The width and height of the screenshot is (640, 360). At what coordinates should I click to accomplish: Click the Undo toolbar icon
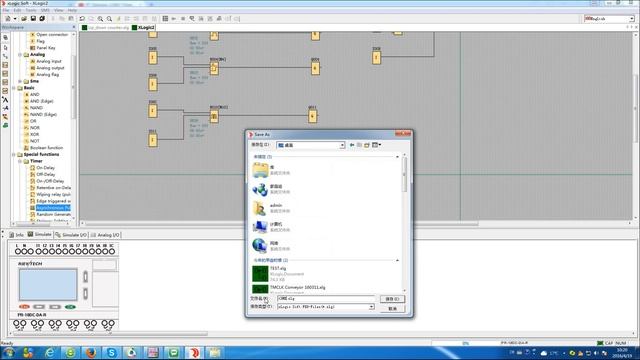coord(82,19)
